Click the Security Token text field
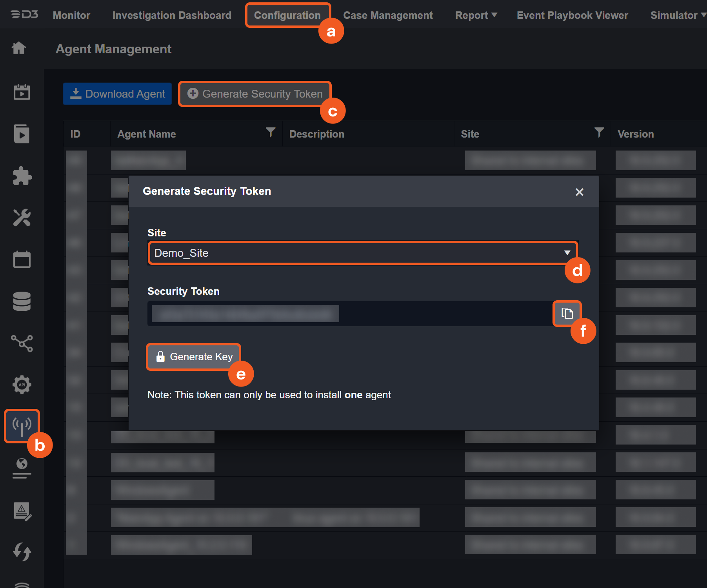The image size is (707, 588). (x=349, y=314)
